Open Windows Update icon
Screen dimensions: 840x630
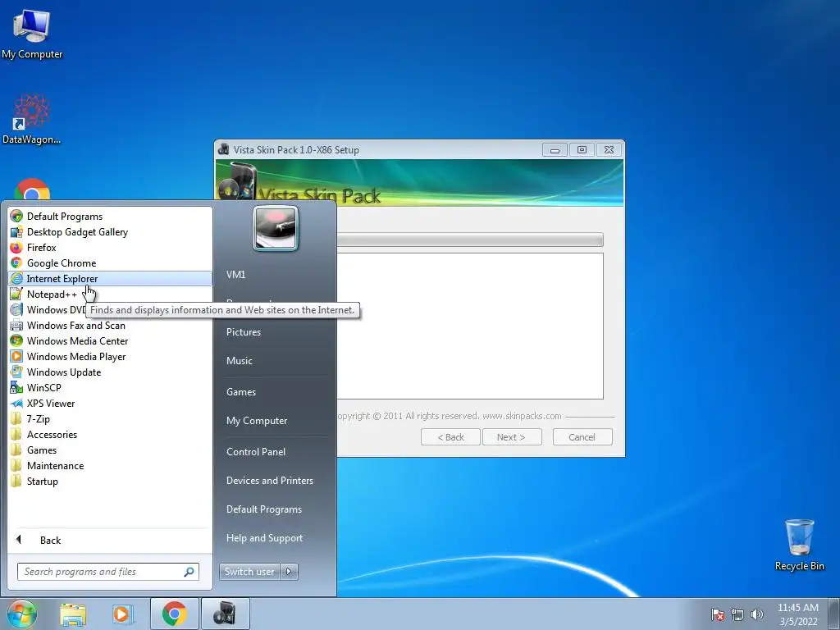pos(16,372)
